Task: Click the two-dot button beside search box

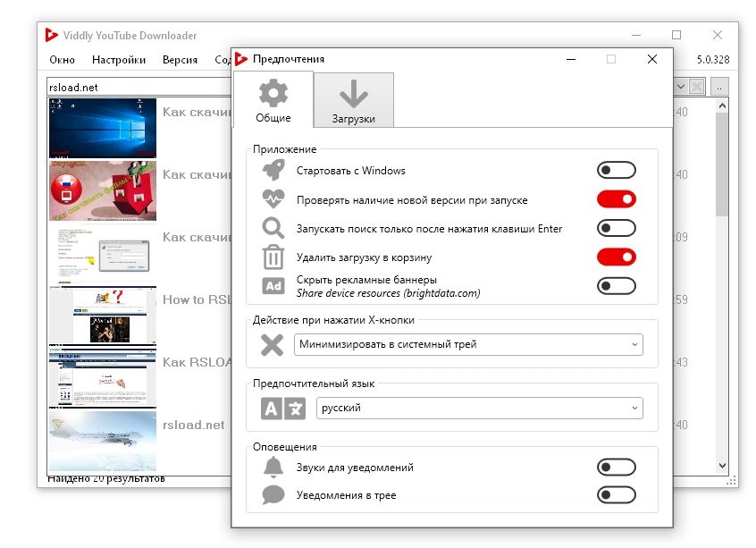Action: click(718, 87)
